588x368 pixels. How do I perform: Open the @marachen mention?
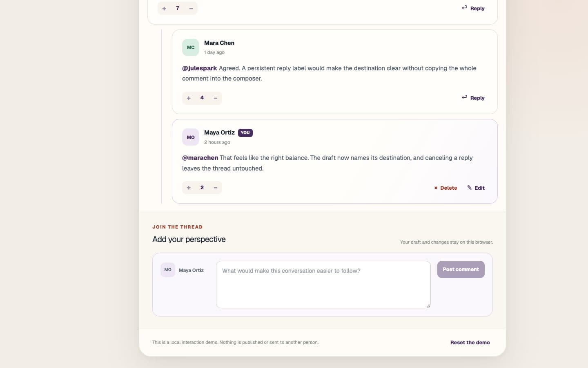coord(200,158)
